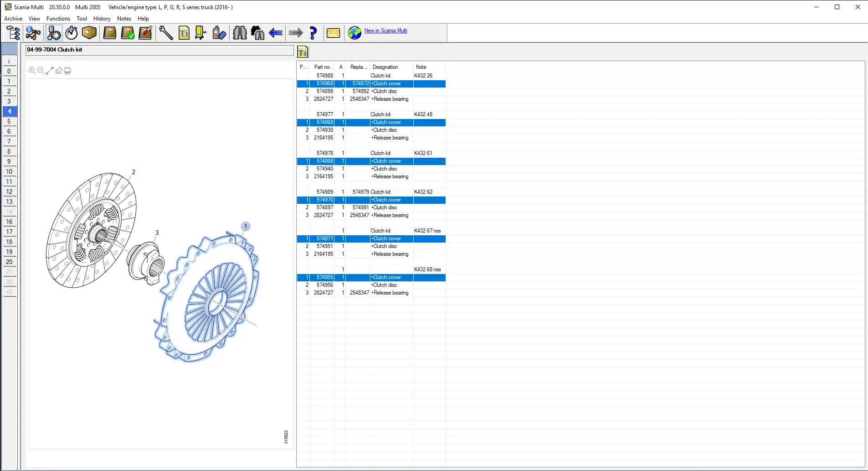Click the wrench tool icon

click(166, 33)
